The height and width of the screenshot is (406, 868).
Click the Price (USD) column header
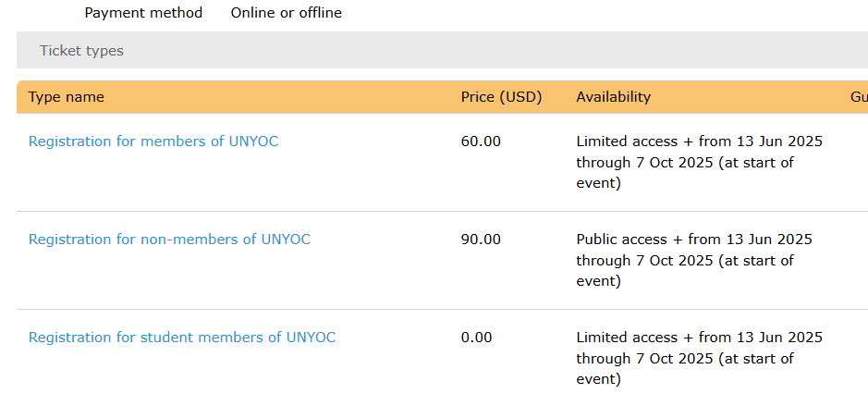coord(502,97)
